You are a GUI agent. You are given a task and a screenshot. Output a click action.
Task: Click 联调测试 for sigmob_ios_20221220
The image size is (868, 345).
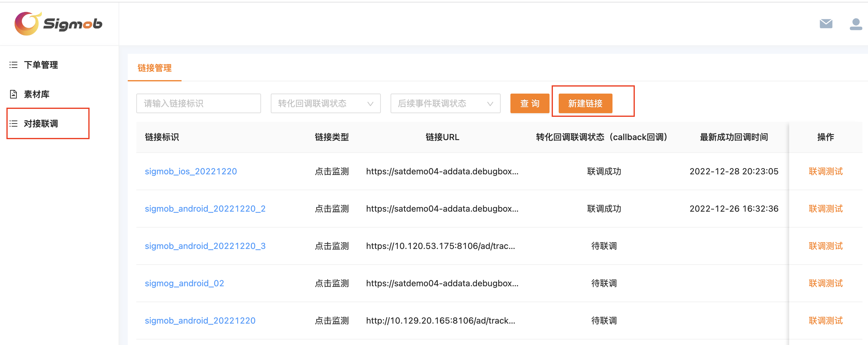(826, 171)
